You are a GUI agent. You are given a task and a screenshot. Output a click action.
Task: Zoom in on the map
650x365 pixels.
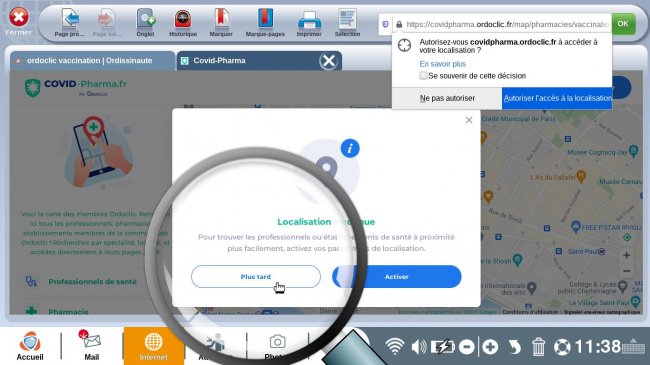[626, 255]
